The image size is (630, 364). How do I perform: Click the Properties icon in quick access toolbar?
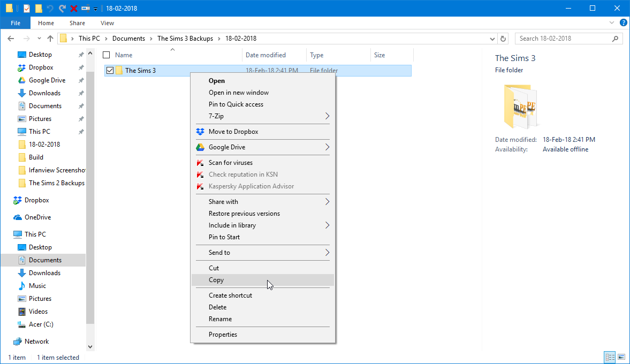coord(27,8)
